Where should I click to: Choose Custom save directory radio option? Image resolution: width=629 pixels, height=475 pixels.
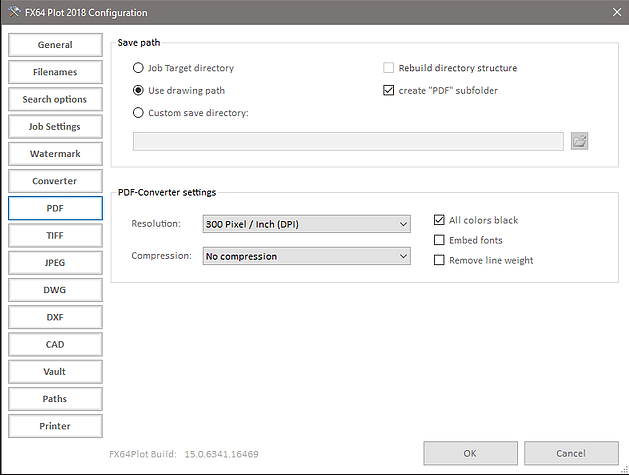(x=138, y=113)
